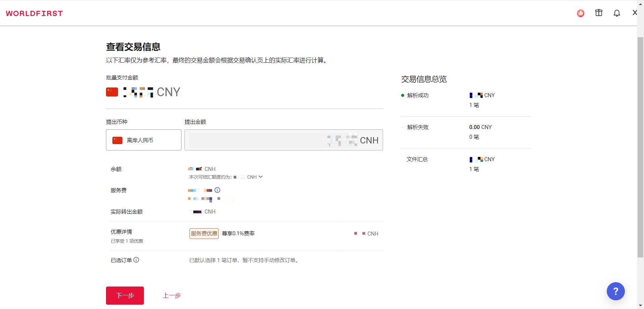
Task: Click the flag icon in 提出币种 selector
Action: pyautogui.click(x=117, y=140)
